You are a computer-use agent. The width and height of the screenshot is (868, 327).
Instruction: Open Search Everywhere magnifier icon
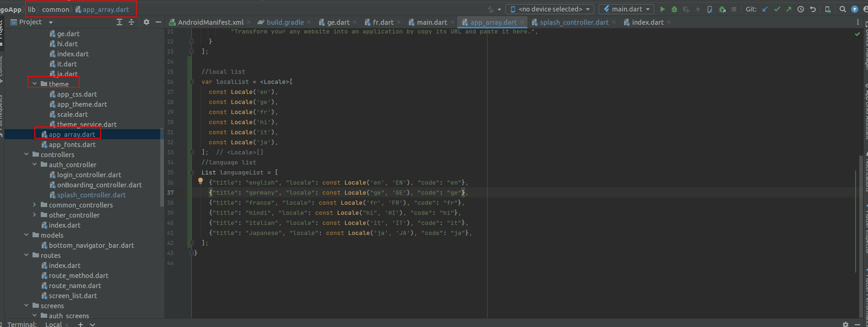(842, 9)
